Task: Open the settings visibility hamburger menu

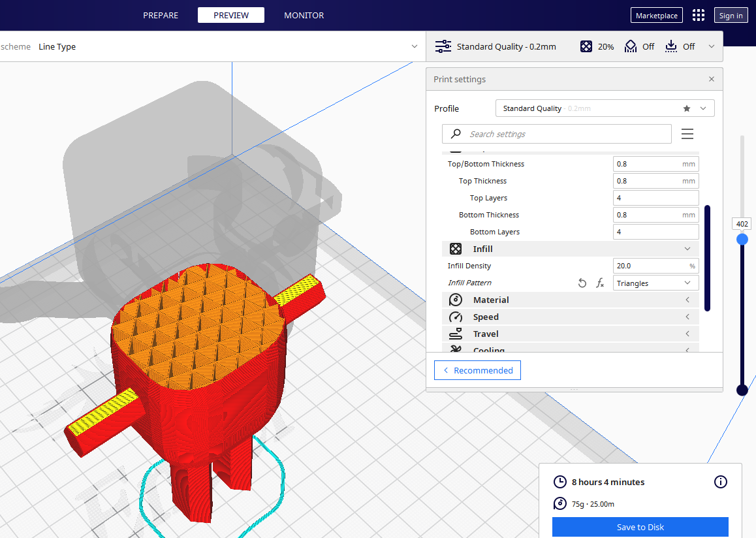Action: click(687, 134)
